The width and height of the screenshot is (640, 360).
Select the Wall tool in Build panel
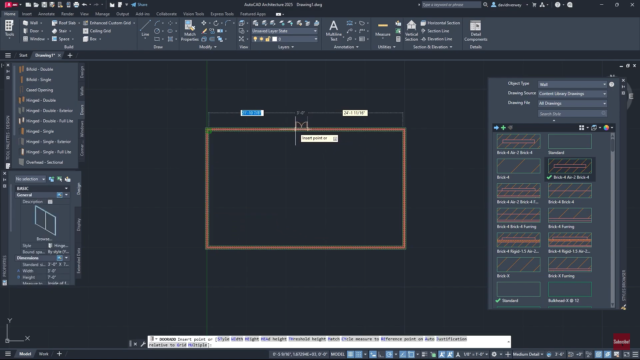[x=31, y=23]
